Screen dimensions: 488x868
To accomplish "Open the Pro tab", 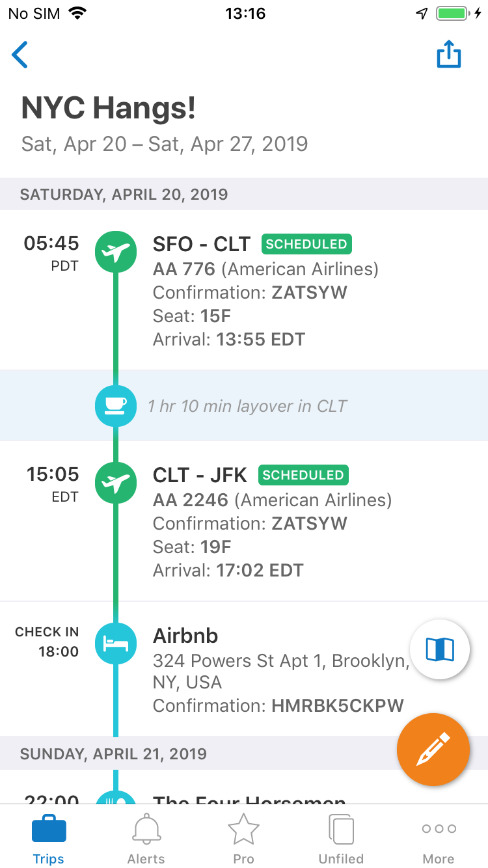I will tap(244, 838).
